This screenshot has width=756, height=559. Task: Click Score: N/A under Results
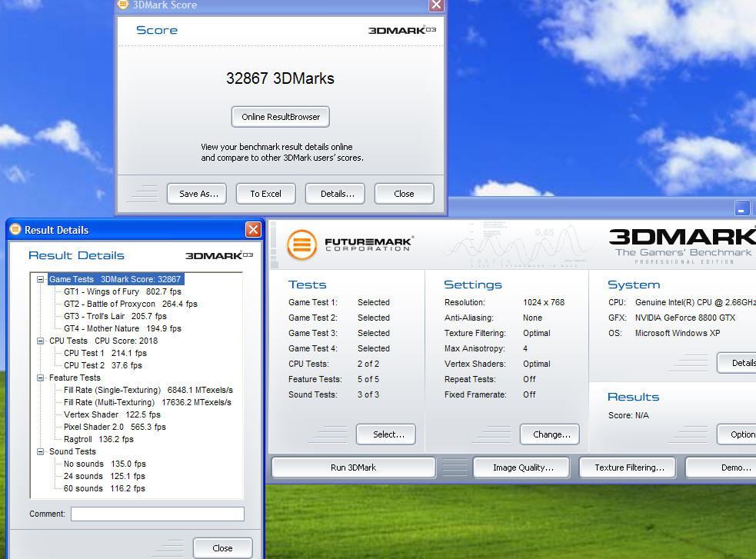coord(628,415)
